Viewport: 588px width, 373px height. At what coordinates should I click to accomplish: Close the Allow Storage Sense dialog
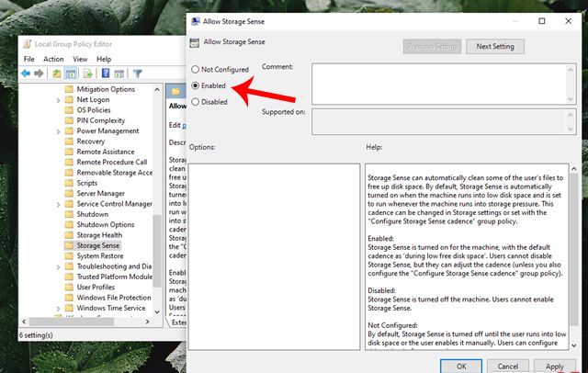coord(569,21)
